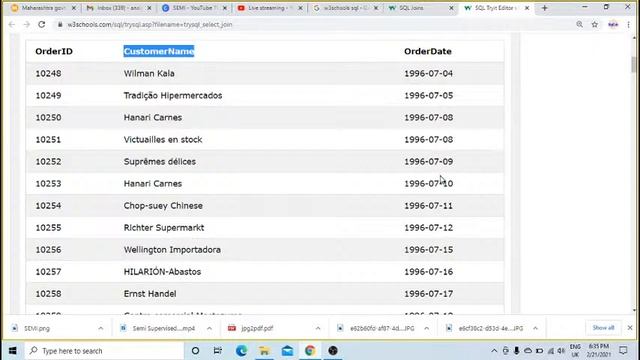Select Victuailles en stock cell

(163, 140)
